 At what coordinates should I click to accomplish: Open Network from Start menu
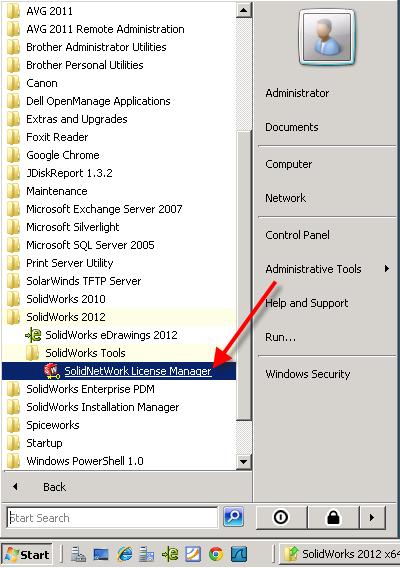click(286, 198)
